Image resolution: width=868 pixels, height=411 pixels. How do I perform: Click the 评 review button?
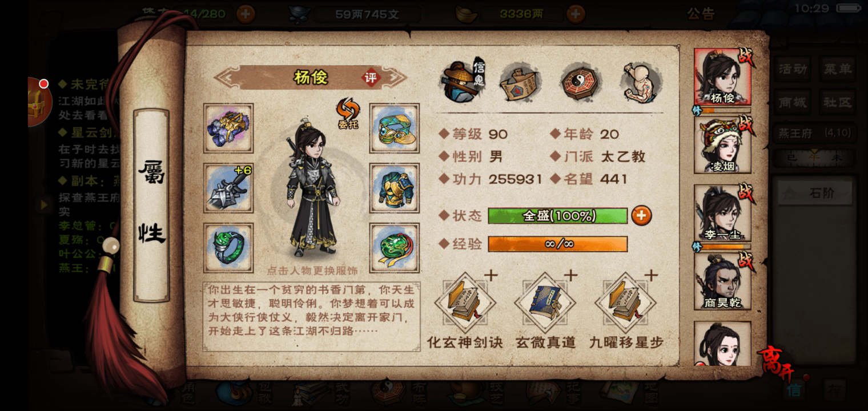click(x=371, y=78)
